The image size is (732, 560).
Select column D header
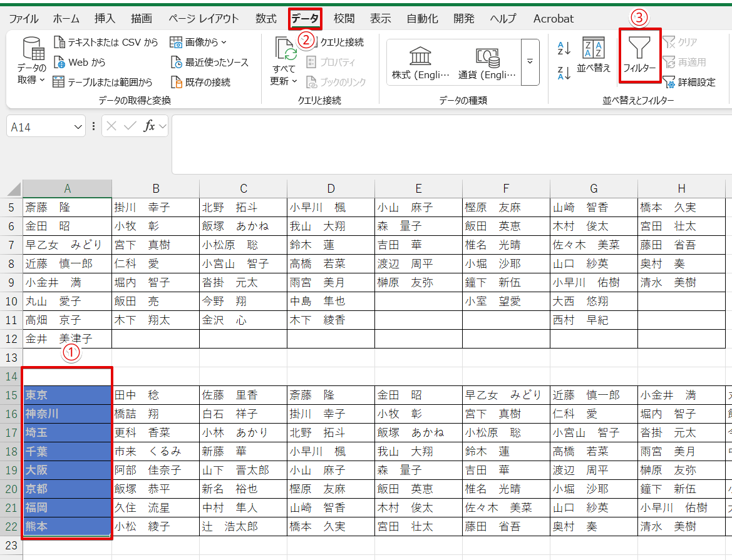tap(331, 188)
